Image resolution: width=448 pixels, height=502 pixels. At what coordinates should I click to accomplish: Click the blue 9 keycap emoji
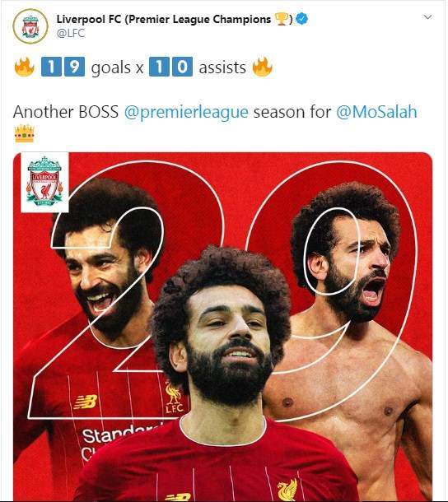75,67
